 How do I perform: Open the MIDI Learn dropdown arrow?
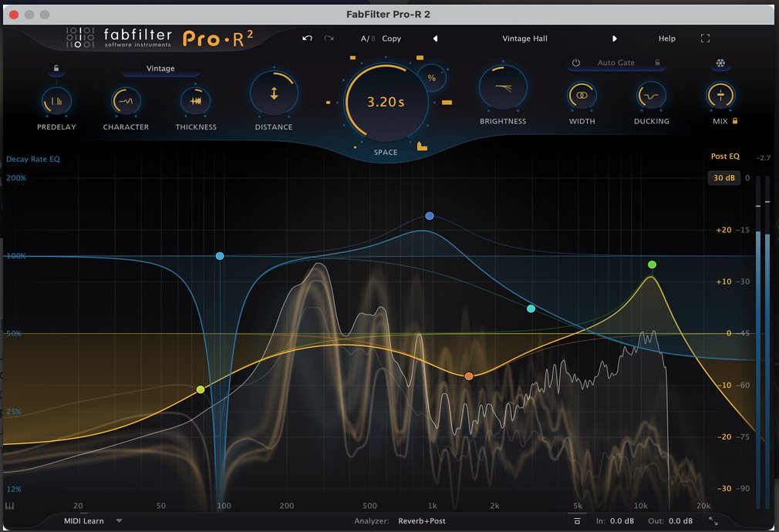click(x=119, y=521)
